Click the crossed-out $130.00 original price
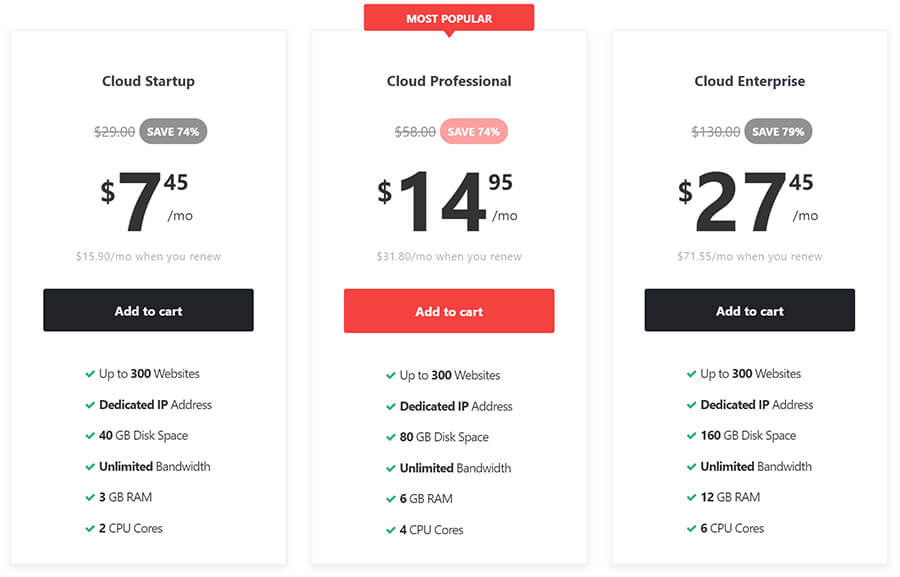The width and height of the screenshot is (900, 577). coord(718,131)
